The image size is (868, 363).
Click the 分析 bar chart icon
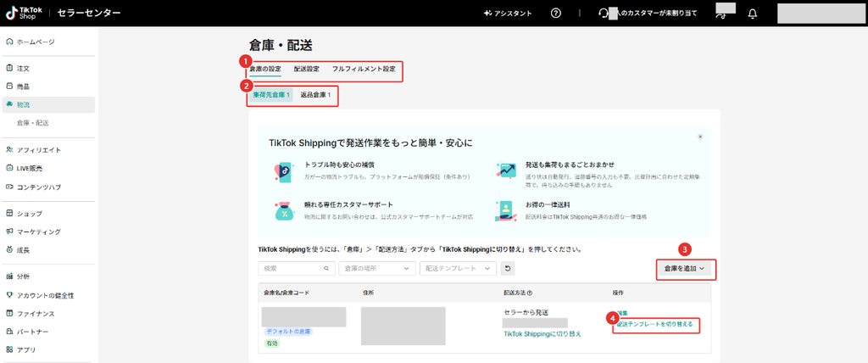9,276
